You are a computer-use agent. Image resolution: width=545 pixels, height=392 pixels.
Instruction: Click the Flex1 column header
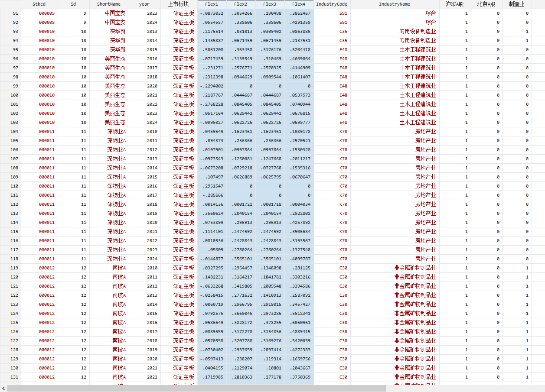pyautogui.click(x=212, y=4)
